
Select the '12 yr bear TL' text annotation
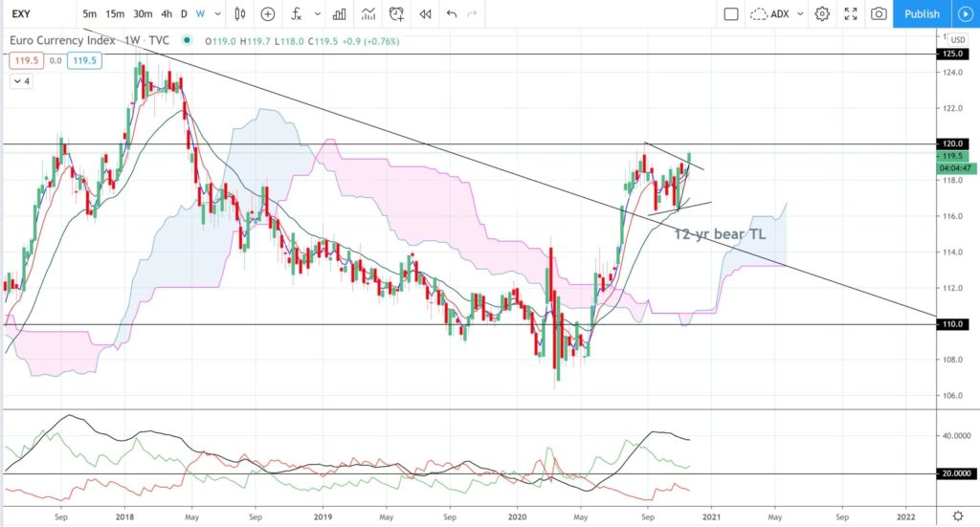click(x=720, y=234)
